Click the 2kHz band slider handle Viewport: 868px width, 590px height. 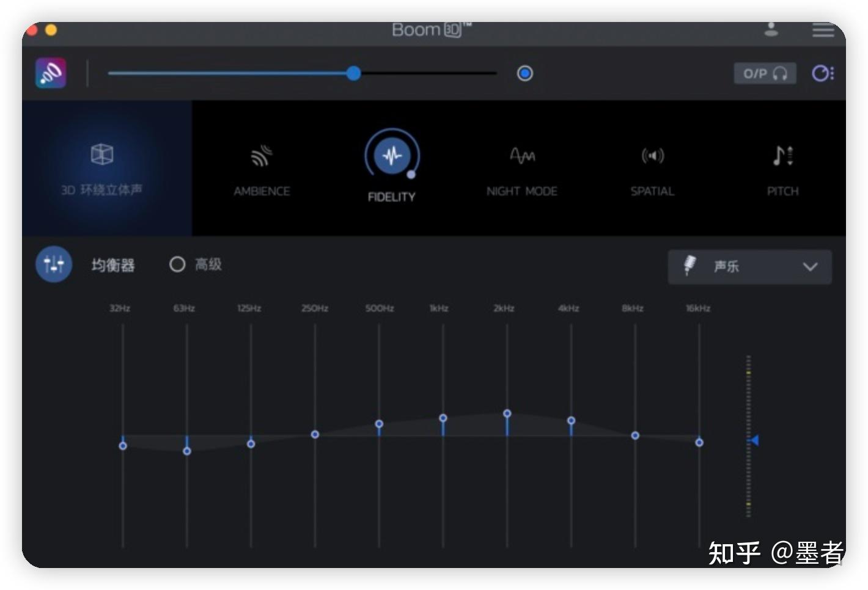507,413
